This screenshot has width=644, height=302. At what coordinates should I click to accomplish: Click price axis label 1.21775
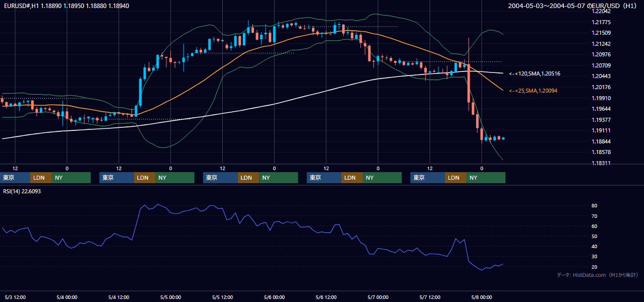click(601, 22)
